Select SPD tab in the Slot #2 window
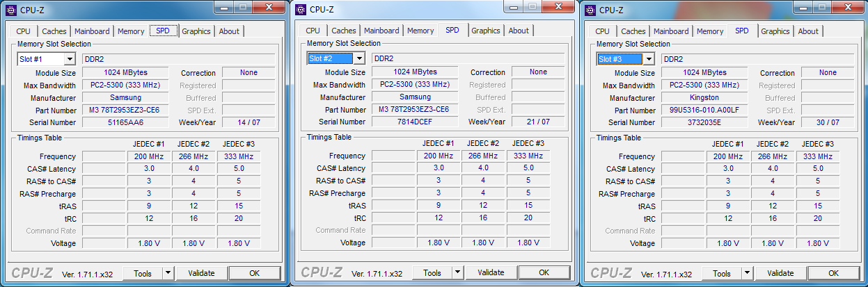The width and height of the screenshot is (868, 287). point(452,30)
